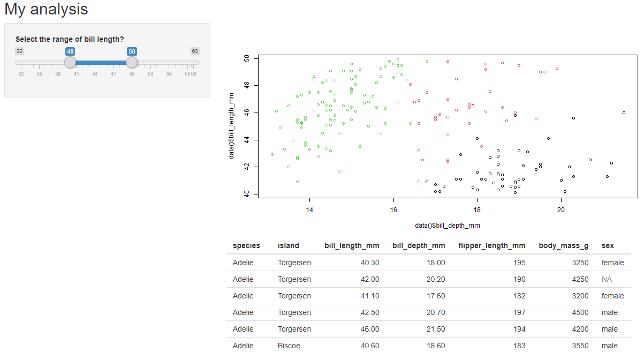Click the 'Select the range of bill length?' label
This screenshot has width=644, height=352.
[x=70, y=39]
